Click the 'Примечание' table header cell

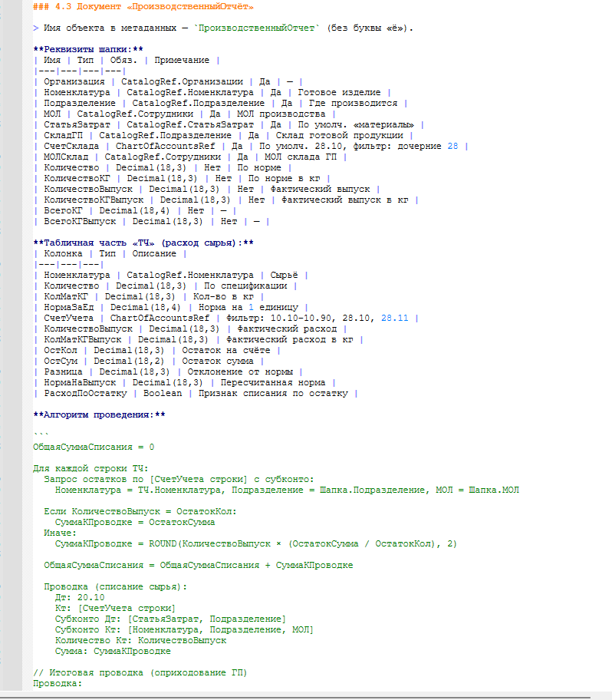[x=182, y=61]
